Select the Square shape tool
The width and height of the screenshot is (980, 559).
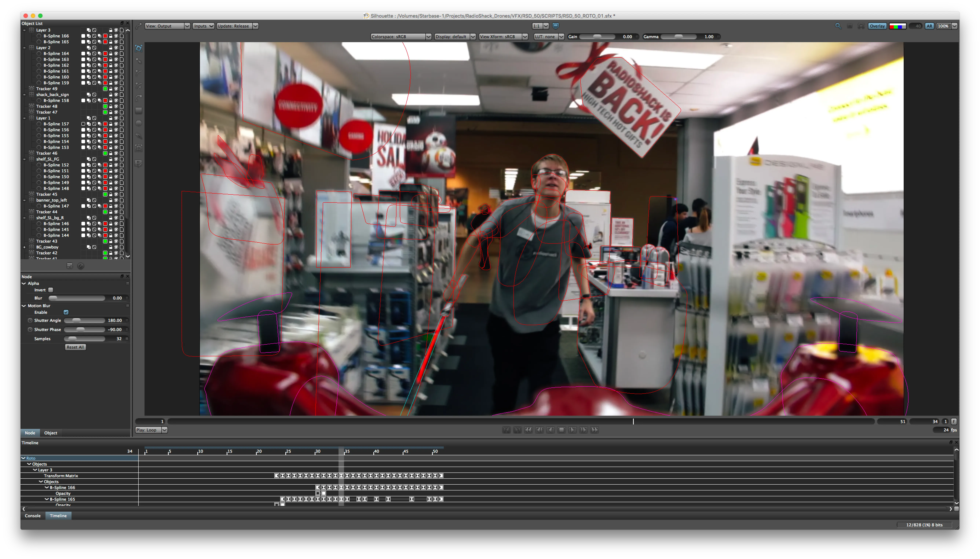(x=139, y=111)
